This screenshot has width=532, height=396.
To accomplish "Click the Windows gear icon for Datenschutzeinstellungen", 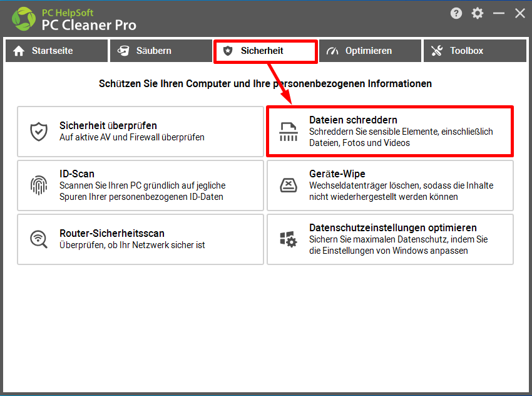I will [289, 239].
